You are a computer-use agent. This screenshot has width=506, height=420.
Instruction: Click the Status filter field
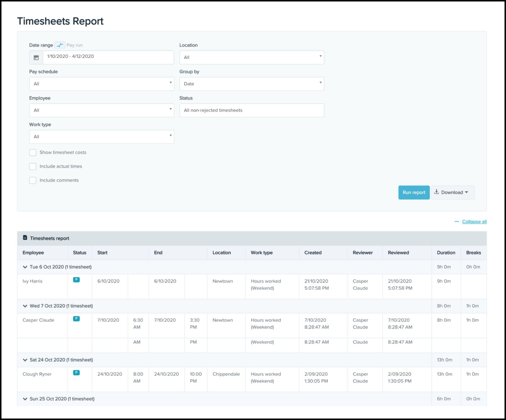[x=252, y=110]
